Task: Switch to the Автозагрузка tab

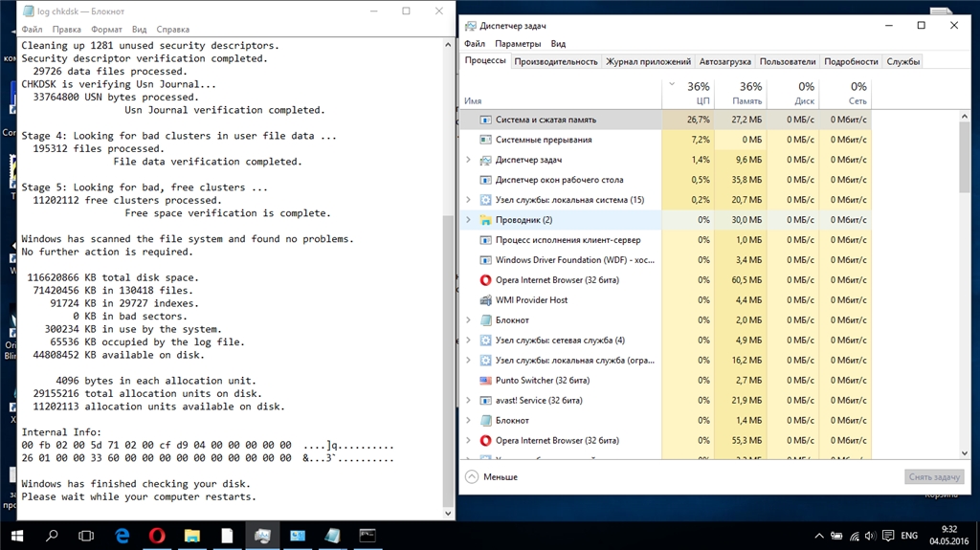Action: 725,61
